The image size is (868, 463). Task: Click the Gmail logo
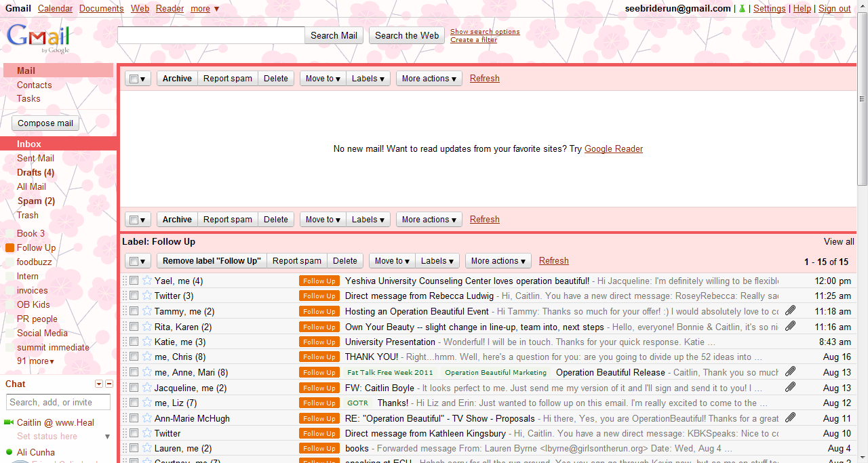[39, 39]
